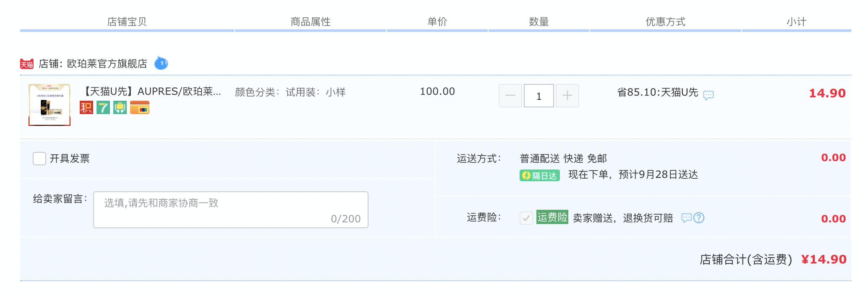Image resolution: width=868 pixels, height=292 pixels.
Task: Click the 卖家赠送,退换货可赔 text
Action: click(623, 218)
